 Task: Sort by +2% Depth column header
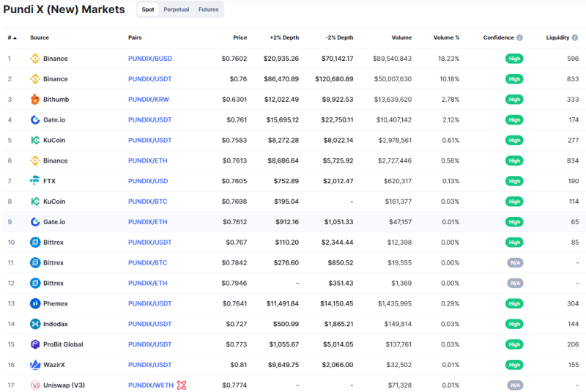[284, 38]
